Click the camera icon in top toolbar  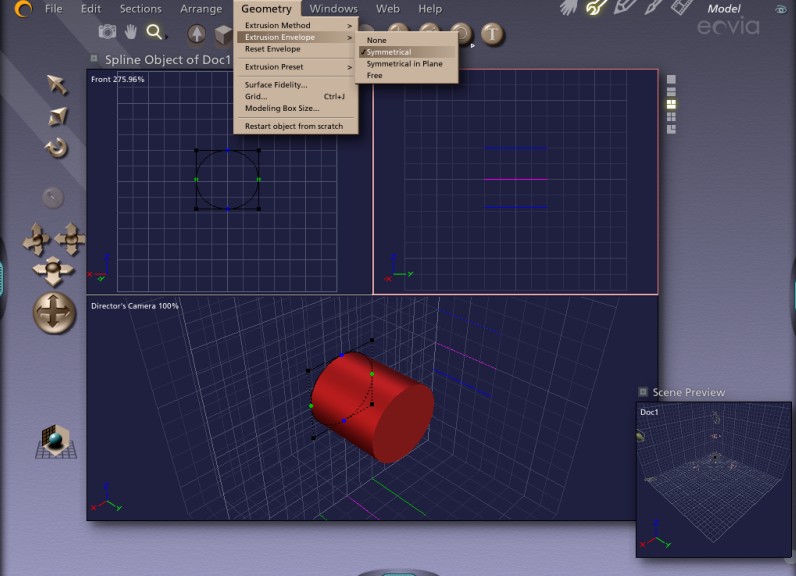click(x=107, y=33)
